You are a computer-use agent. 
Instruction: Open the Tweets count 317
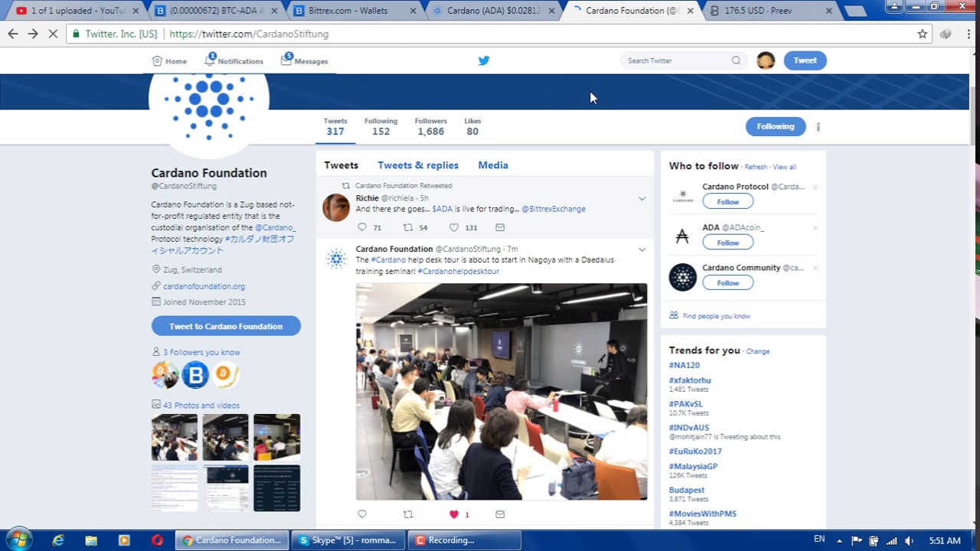point(335,127)
